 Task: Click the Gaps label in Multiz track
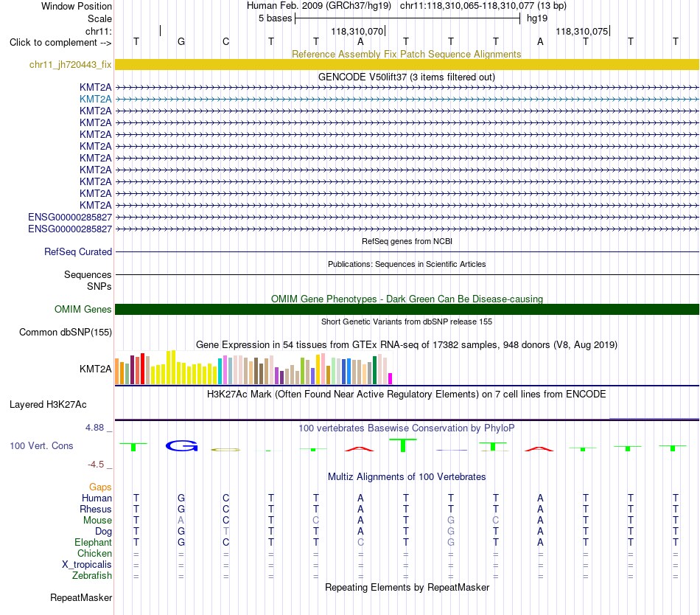tap(100, 487)
